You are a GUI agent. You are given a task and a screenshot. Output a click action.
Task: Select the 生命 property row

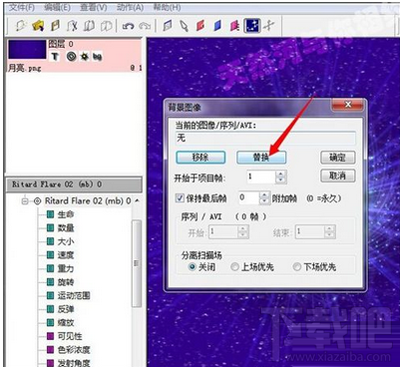[60, 214]
